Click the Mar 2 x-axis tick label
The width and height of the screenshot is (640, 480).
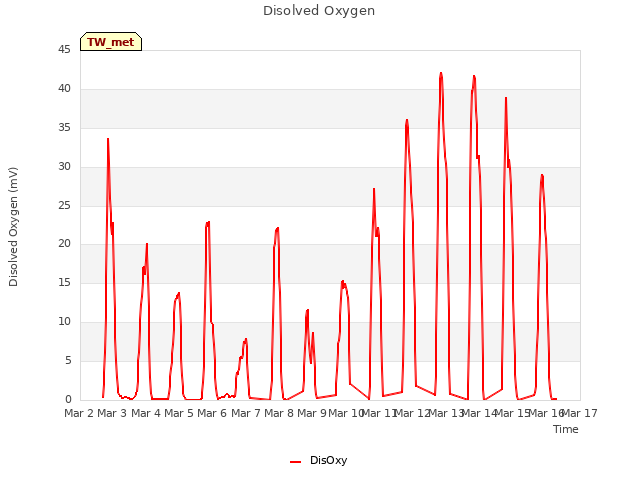79,413
